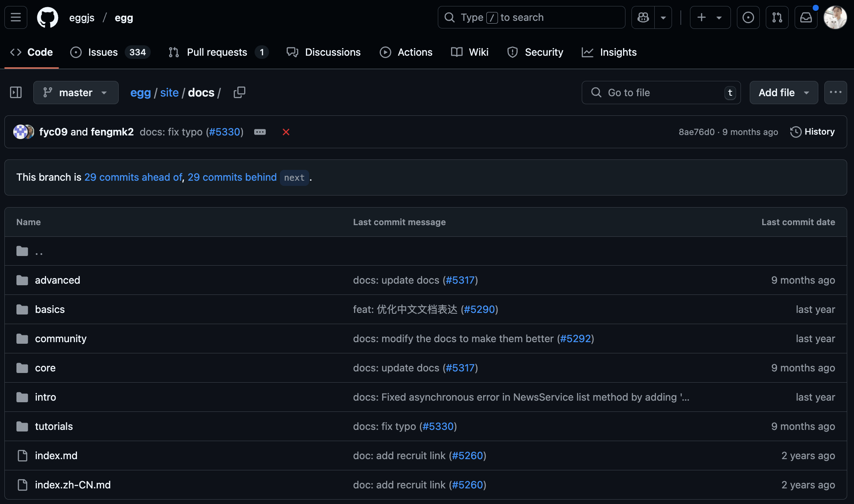This screenshot has height=504, width=854.
Task: Open index.md file
Action: [56, 456]
